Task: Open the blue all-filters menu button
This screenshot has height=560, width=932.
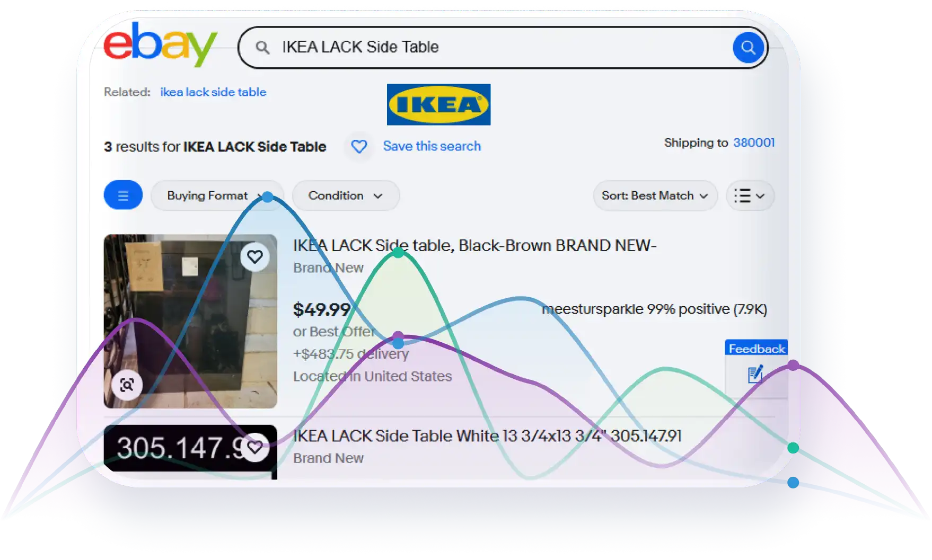Action: coord(123,195)
